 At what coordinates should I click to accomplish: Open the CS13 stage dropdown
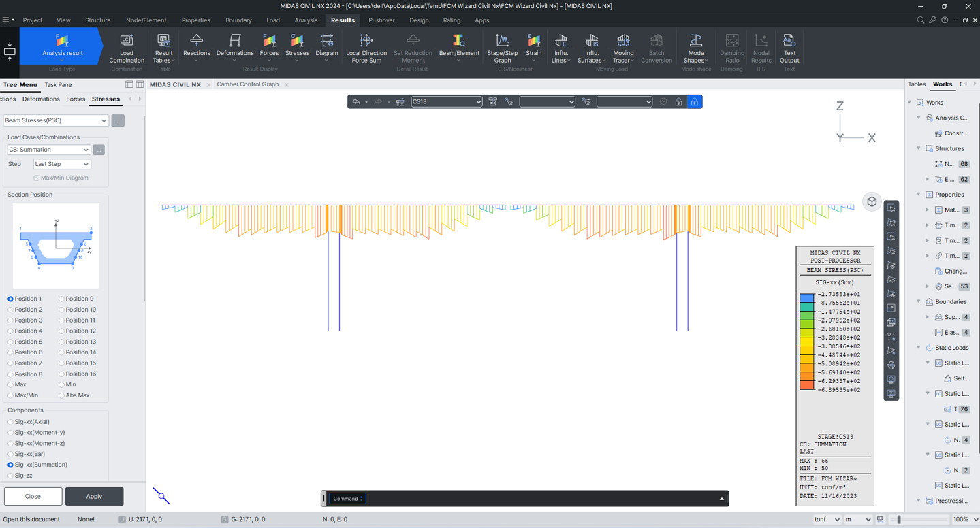[x=447, y=101]
